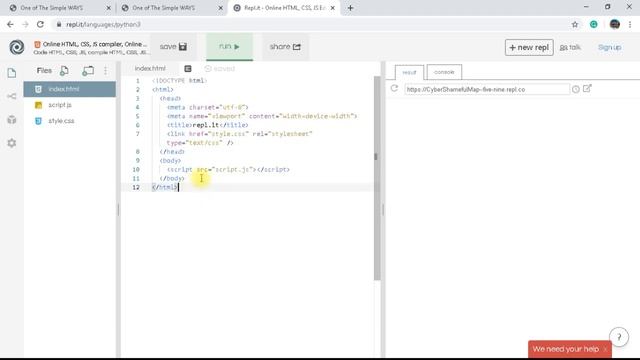Open the Chrome three-dot menu
This screenshot has height=360, width=640.
click(630, 24)
